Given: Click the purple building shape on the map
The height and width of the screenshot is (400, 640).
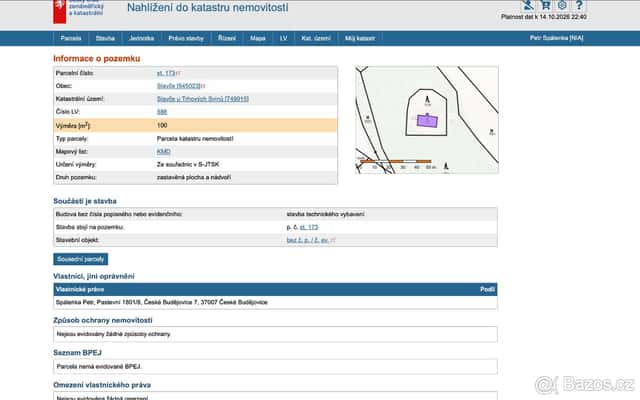Looking at the screenshot, I should tap(427, 121).
